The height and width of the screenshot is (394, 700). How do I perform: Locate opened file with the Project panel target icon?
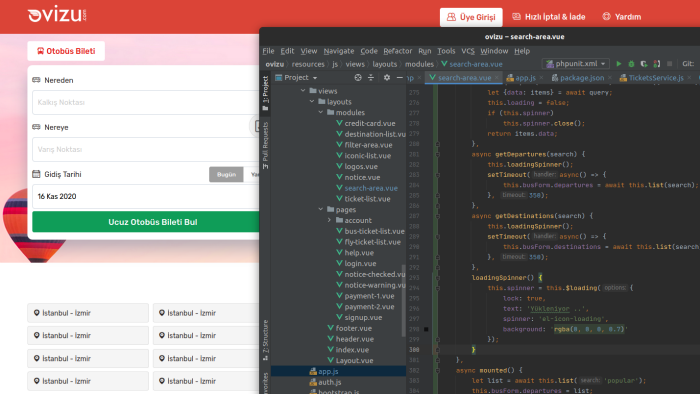[x=358, y=78]
